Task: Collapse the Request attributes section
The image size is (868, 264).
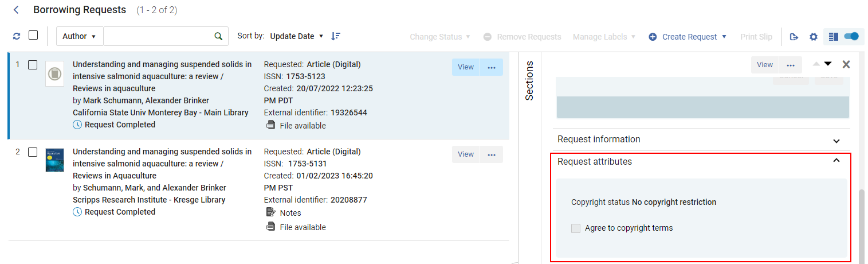Action: [x=836, y=161]
